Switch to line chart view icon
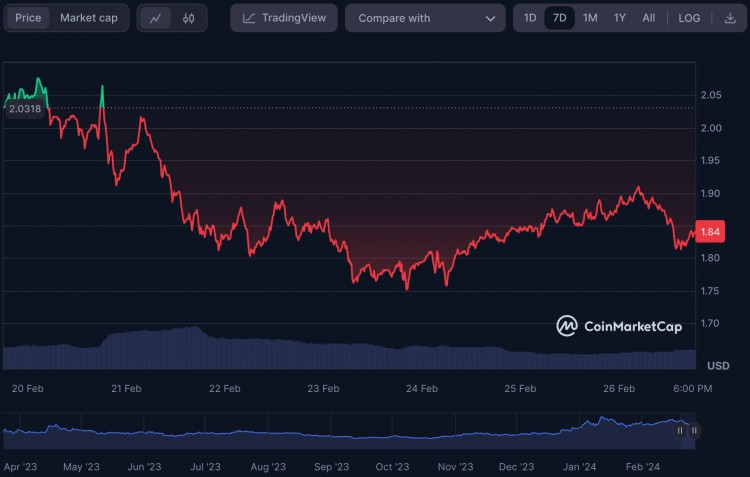This screenshot has width=750, height=477. [x=155, y=18]
